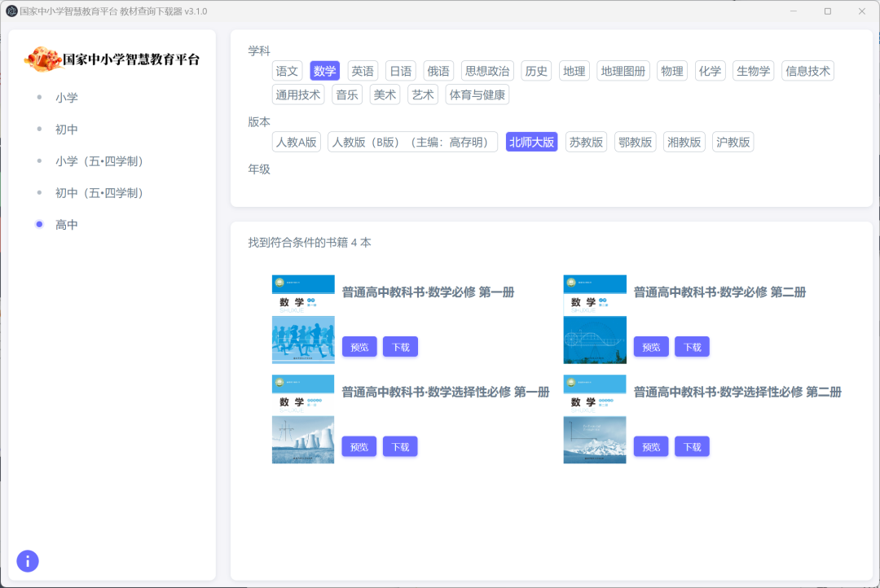The height and width of the screenshot is (588, 880).
Task: Preview 数学选择性必修 第二册
Action: point(651,446)
